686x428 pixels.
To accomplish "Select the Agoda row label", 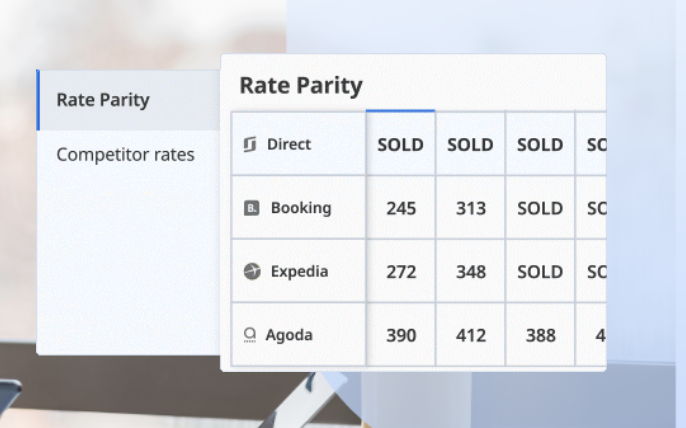I will click(x=289, y=336).
